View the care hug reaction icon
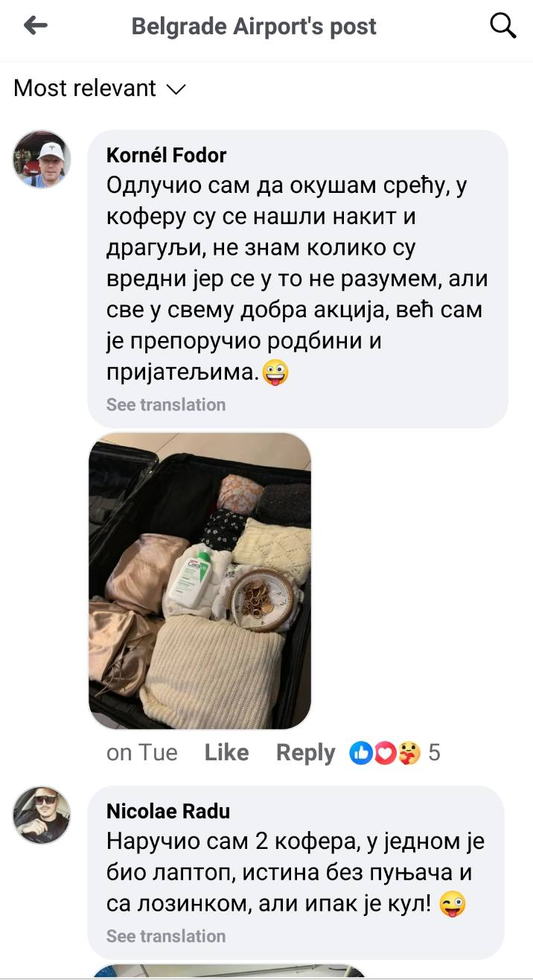 [409, 753]
